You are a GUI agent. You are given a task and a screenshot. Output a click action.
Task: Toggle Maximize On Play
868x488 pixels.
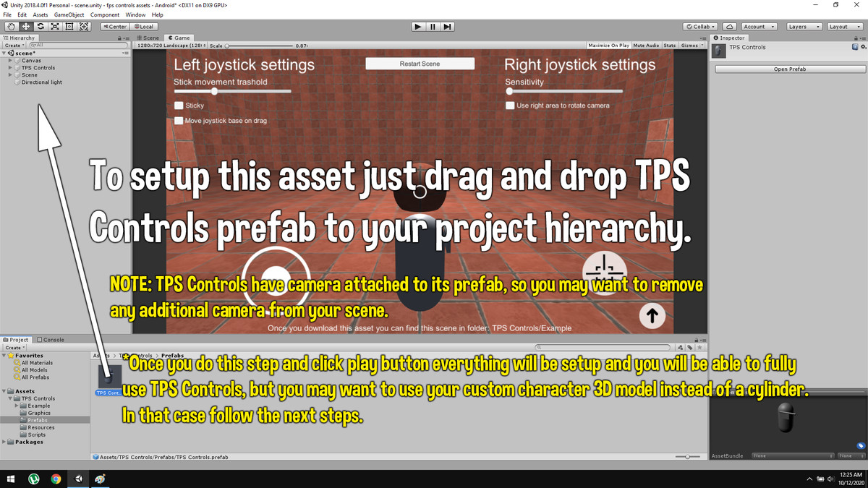pyautogui.click(x=608, y=46)
